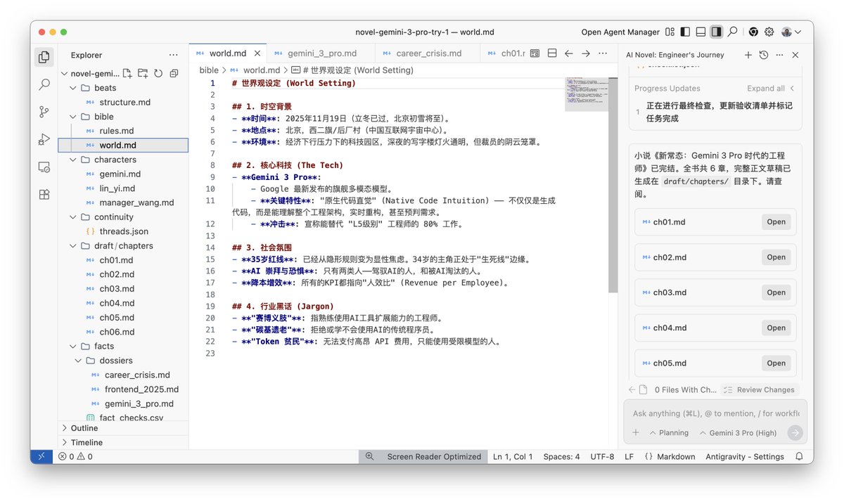Image resolution: width=844 pixels, height=504 pixels.
Task: Open Remote Explorer view in activity bar
Action: [x=44, y=167]
